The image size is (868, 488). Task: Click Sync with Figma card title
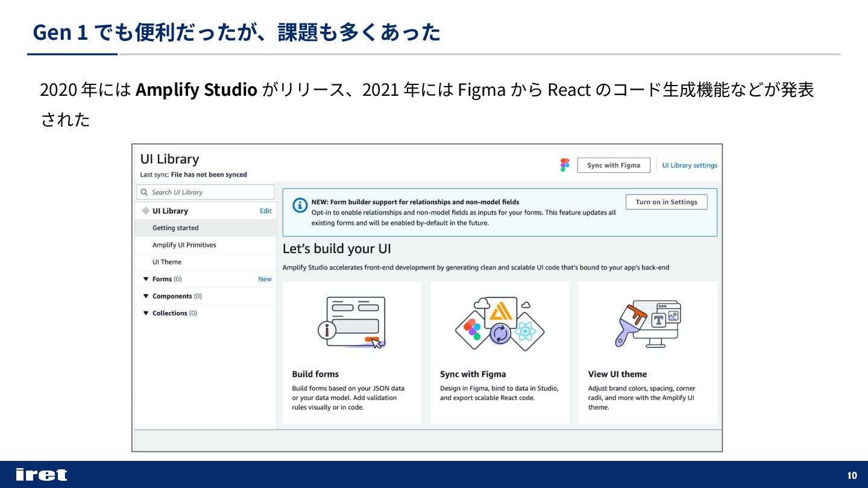473,374
